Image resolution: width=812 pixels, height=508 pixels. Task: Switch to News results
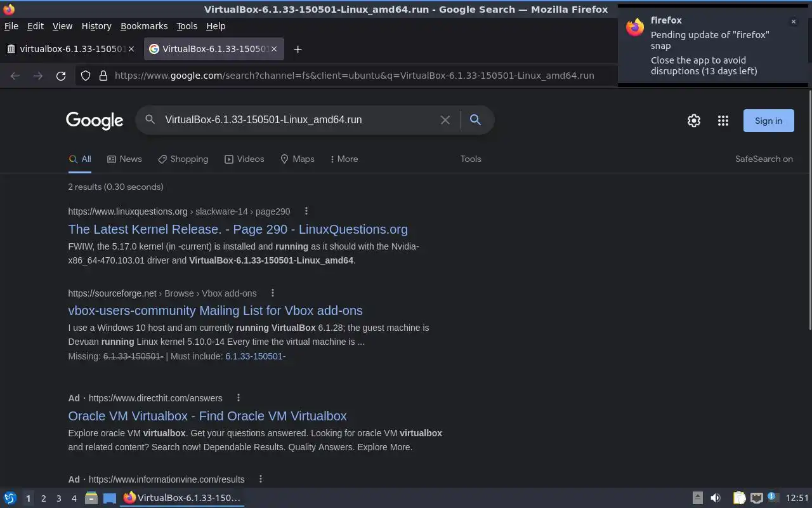coord(124,159)
